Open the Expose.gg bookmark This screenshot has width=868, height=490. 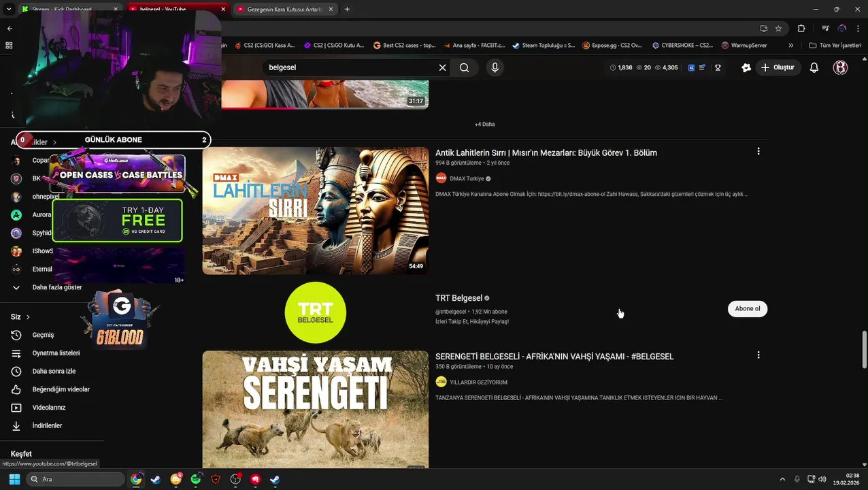click(x=612, y=46)
